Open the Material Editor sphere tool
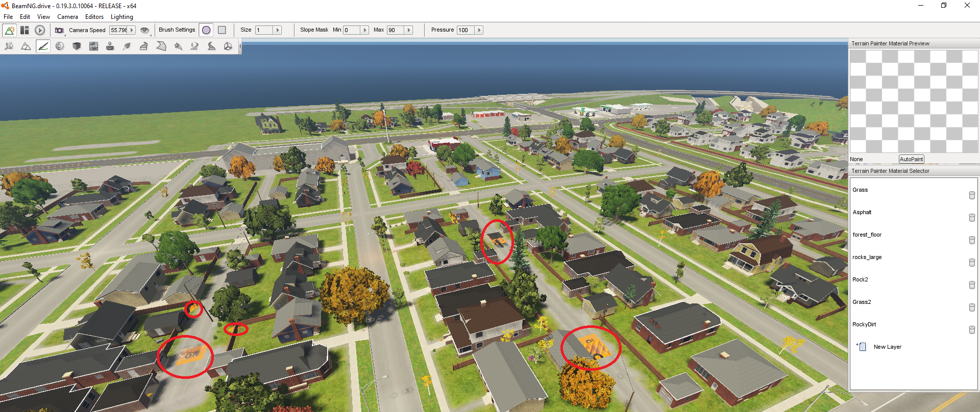 tap(60, 46)
